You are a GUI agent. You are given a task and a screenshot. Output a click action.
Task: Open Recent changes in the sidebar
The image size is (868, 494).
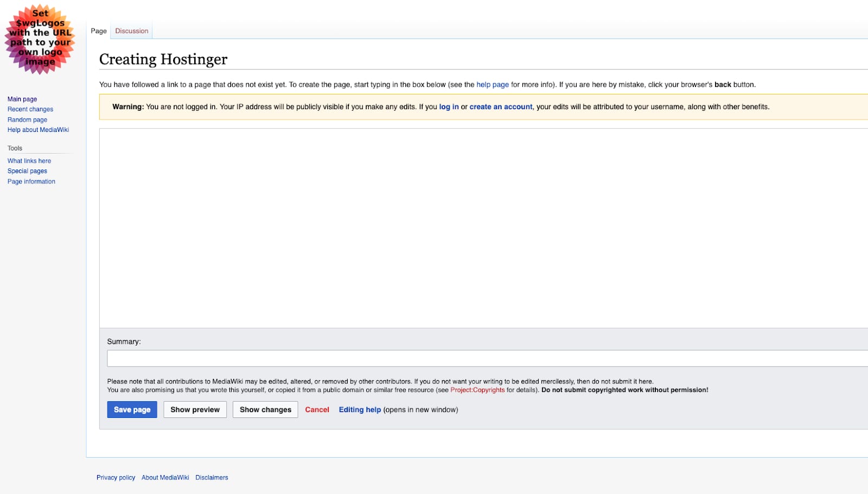[x=30, y=109]
